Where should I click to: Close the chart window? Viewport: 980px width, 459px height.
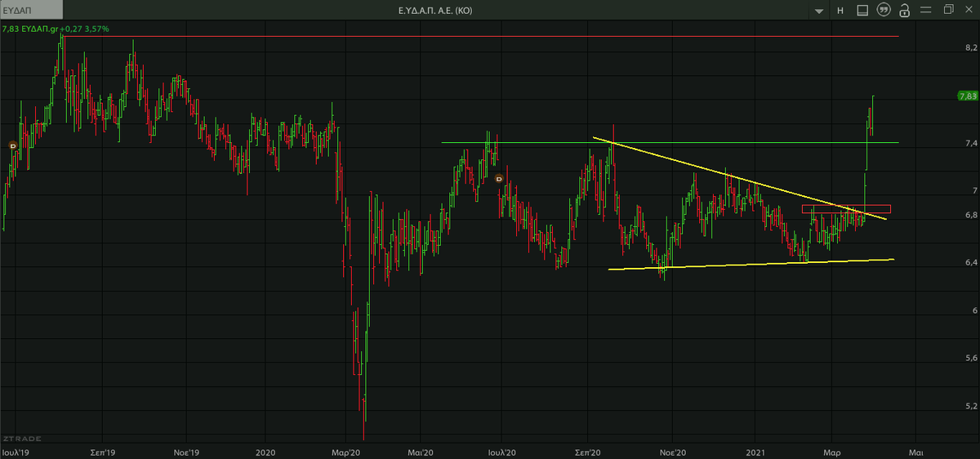[969, 10]
